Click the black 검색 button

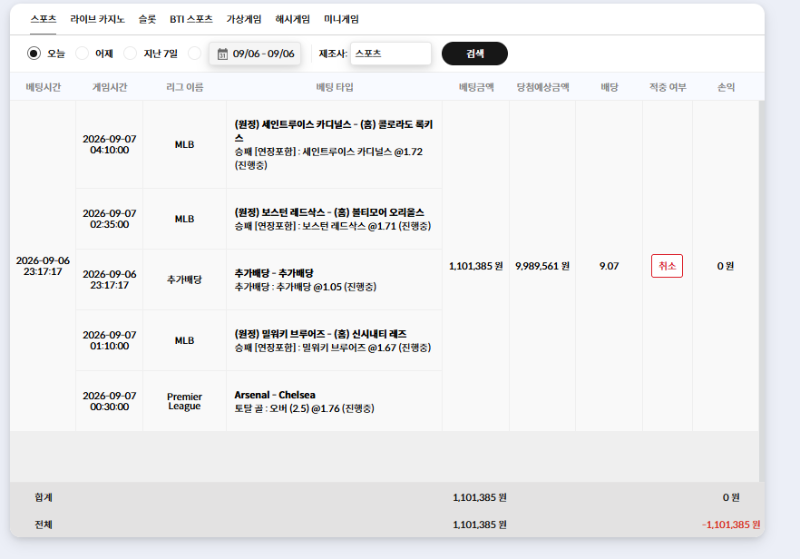(x=474, y=54)
